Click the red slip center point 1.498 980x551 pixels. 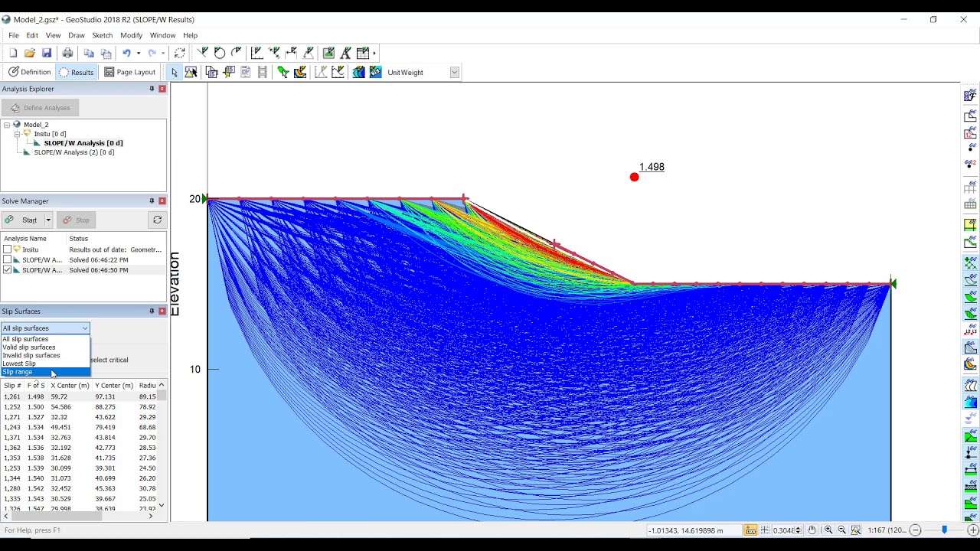click(634, 178)
